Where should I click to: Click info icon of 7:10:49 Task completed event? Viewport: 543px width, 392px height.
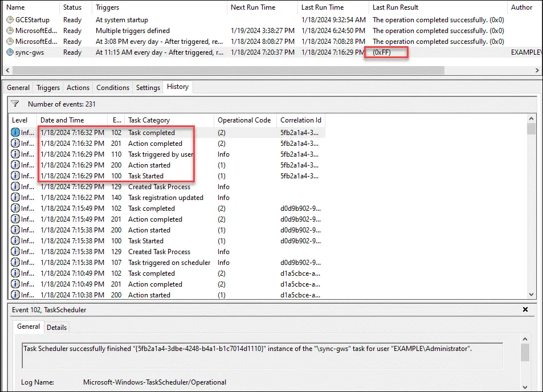coord(15,273)
